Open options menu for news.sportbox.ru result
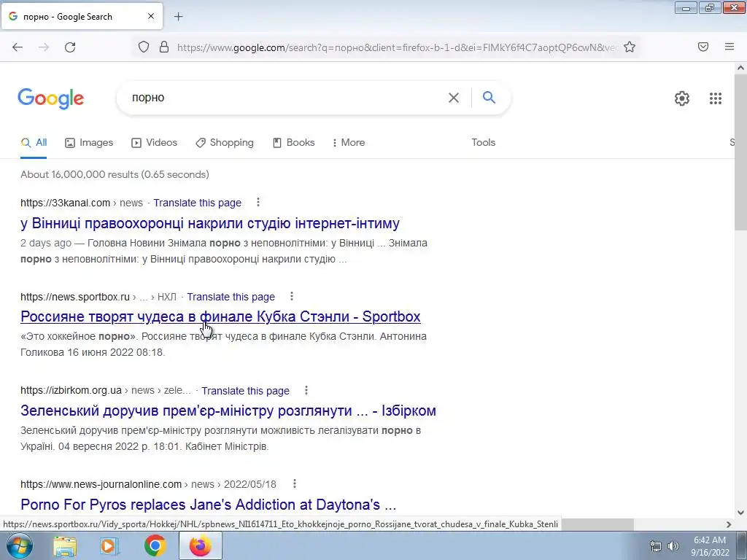This screenshot has height=560, width=747. [292, 296]
